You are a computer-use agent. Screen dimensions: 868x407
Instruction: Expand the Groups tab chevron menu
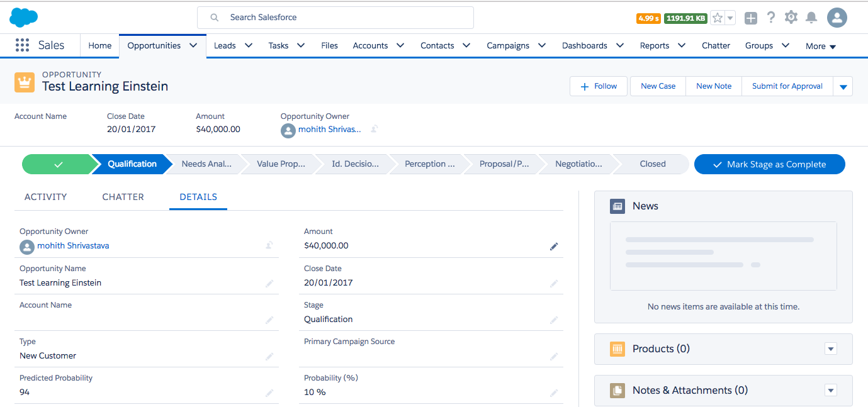pyautogui.click(x=786, y=45)
